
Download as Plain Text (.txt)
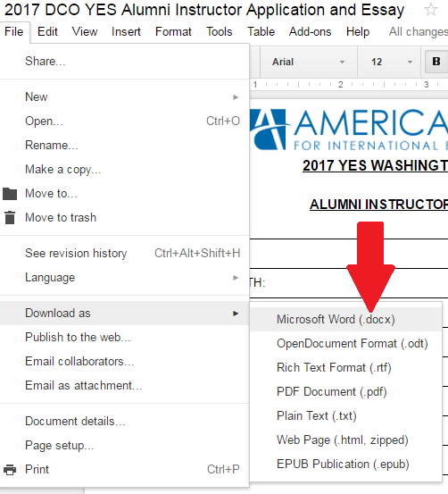pyautogui.click(x=345, y=416)
